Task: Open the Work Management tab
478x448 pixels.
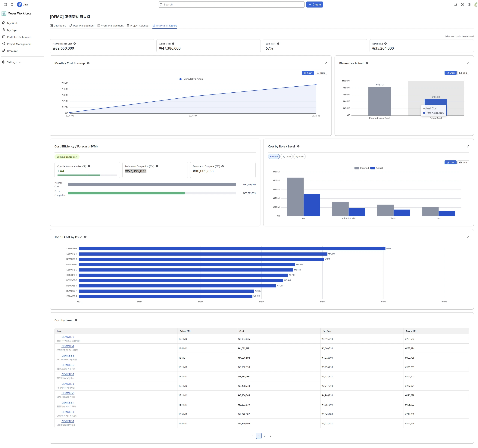Action: pos(110,26)
